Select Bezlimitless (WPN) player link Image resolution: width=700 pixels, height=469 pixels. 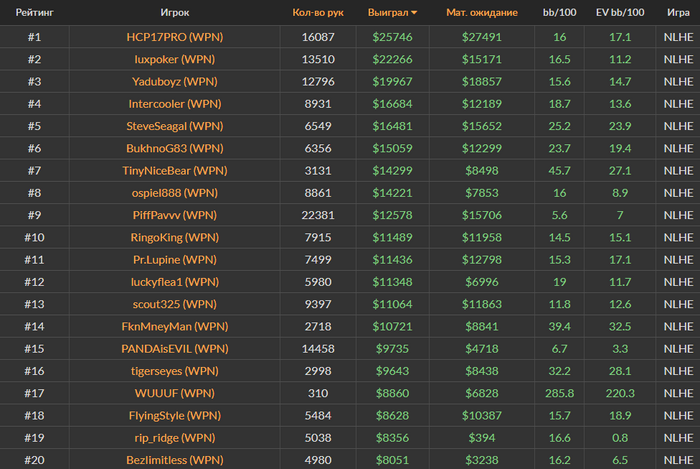pyautogui.click(x=175, y=460)
